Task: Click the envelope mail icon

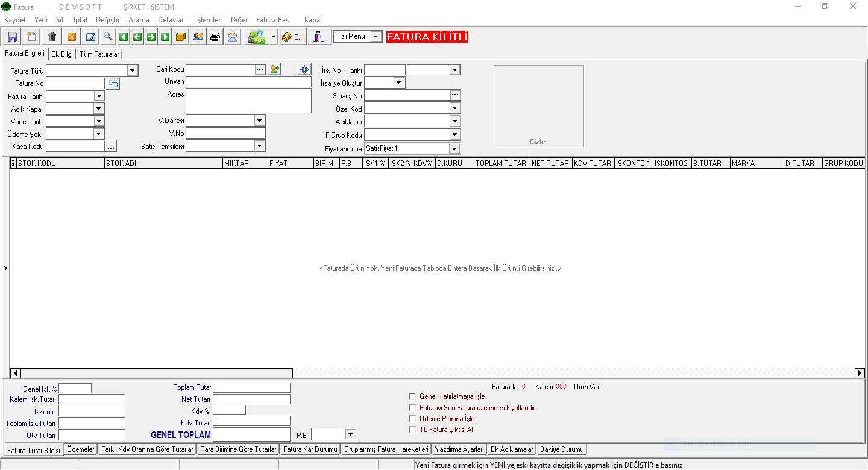Action: pos(232,37)
